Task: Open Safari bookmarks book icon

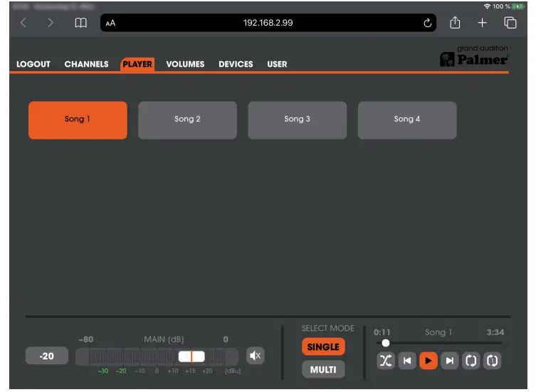Action: 81,23
